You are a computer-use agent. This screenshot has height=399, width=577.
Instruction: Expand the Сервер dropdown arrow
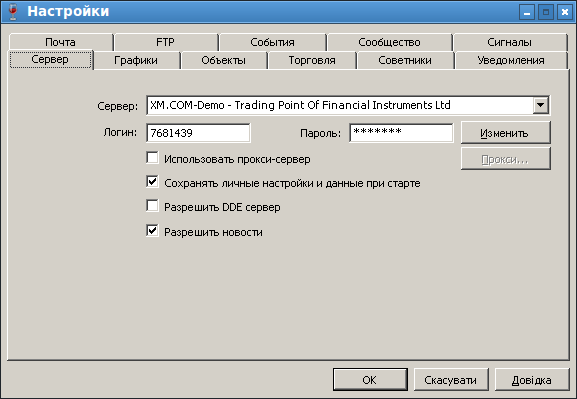541,105
